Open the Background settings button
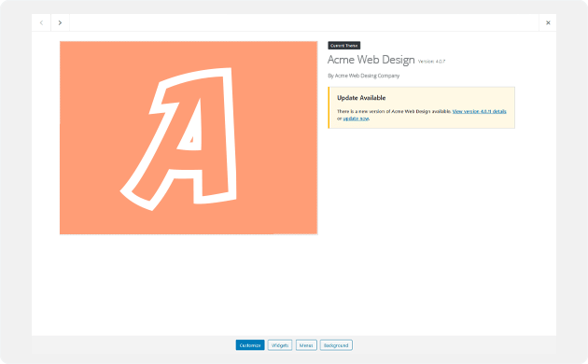588x364 pixels. coord(336,345)
